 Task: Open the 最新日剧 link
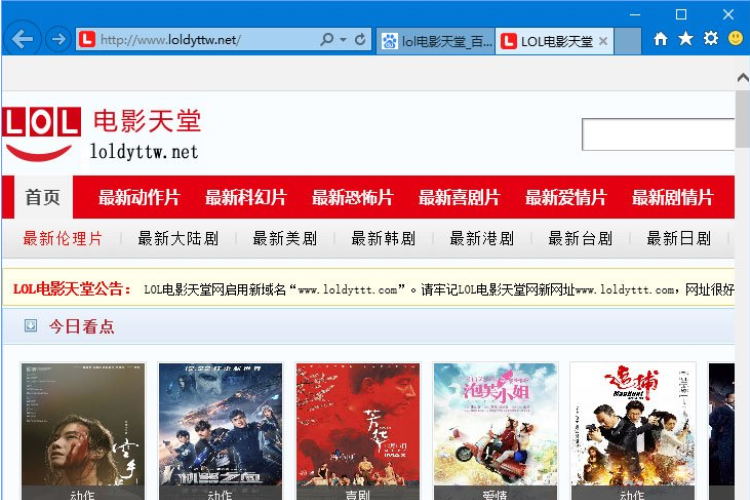tap(679, 238)
